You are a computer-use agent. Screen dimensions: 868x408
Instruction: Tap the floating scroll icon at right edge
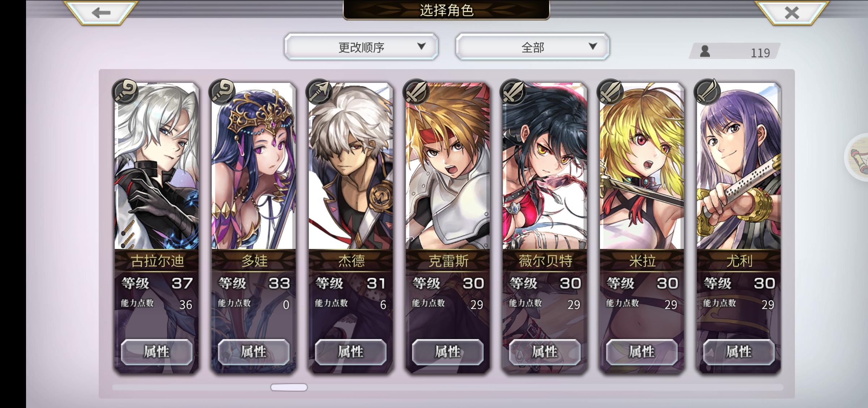pyautogui.click(x=858, y=157)
